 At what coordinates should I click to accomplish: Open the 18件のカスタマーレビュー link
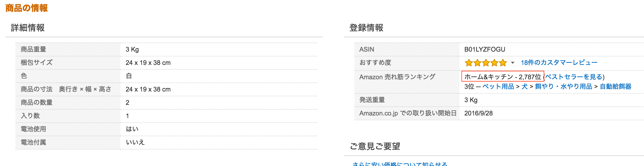coord(559,63)
